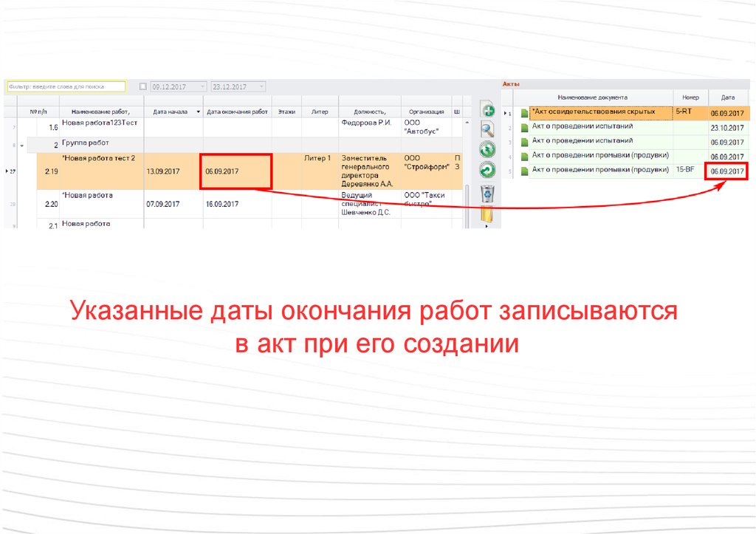756x534 pixels.
Task: Open act preview with the magnifier document icon
Action: point(487,130)
